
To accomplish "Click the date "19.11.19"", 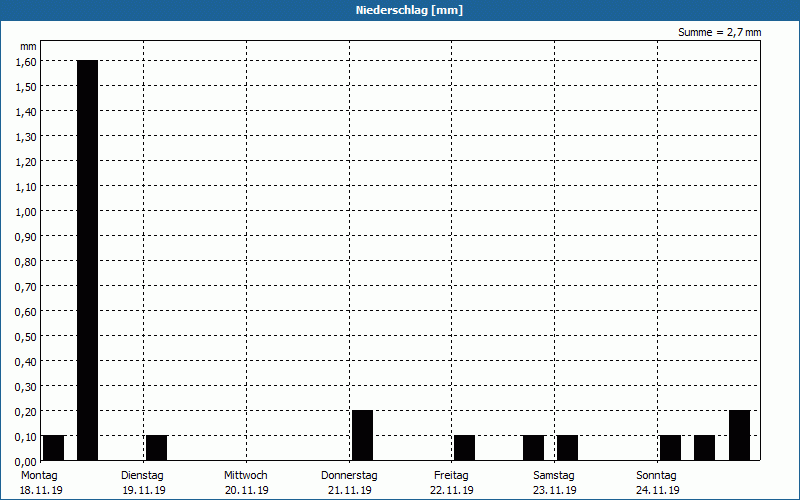I will 144,490.
